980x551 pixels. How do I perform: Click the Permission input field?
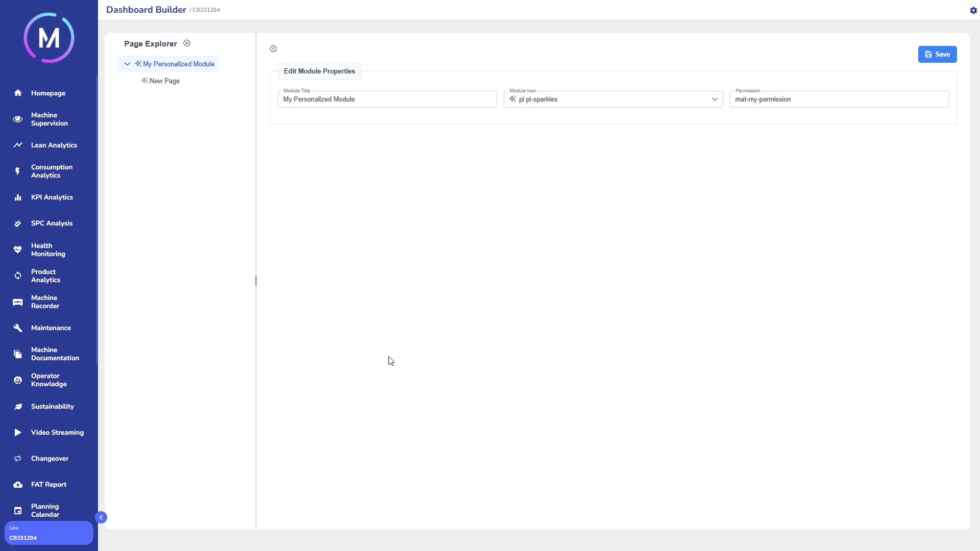pyautogui.click(x=839, y=99)
